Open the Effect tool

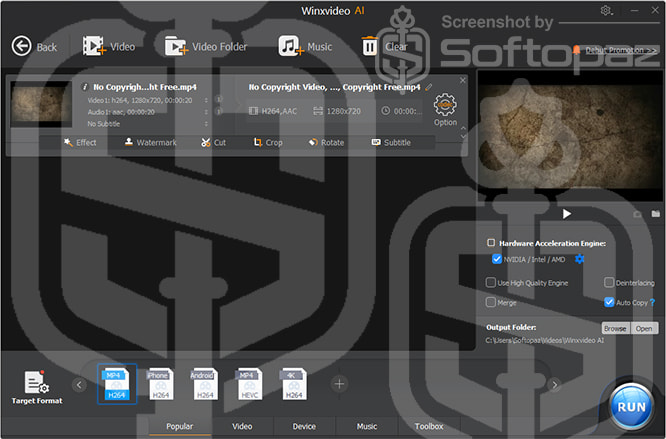[80, 143]
